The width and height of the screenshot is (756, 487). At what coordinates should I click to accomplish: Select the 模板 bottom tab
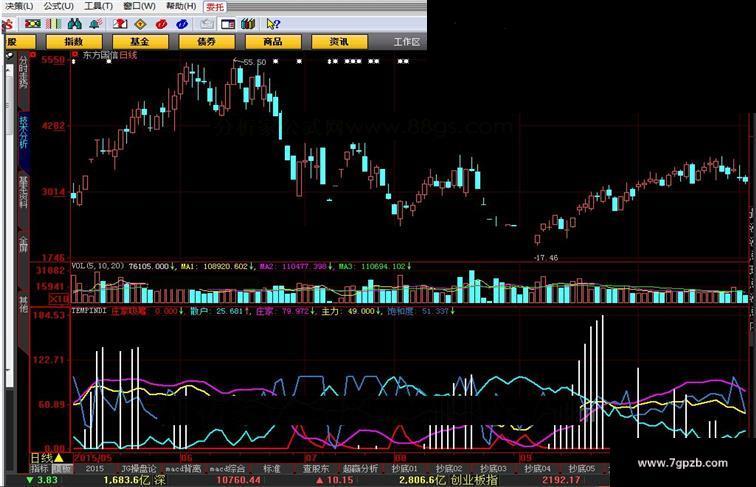[x=63, y=468]
